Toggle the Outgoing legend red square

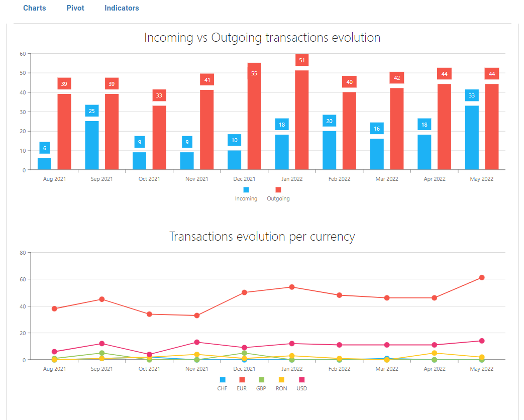click(278, 190)
